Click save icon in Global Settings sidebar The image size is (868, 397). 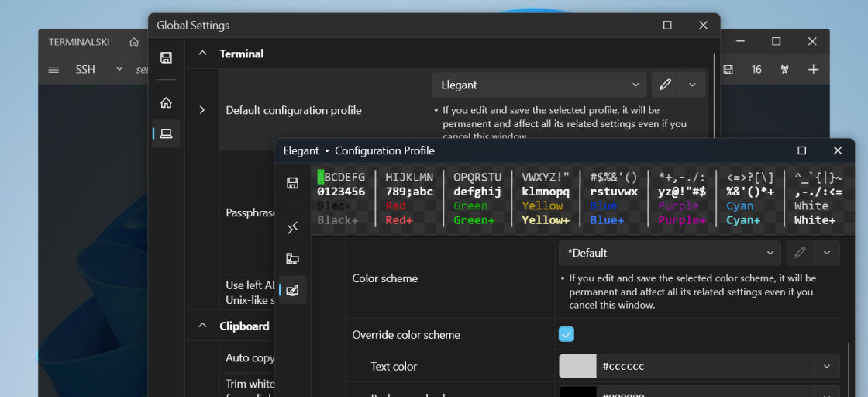tap(166, 57)
